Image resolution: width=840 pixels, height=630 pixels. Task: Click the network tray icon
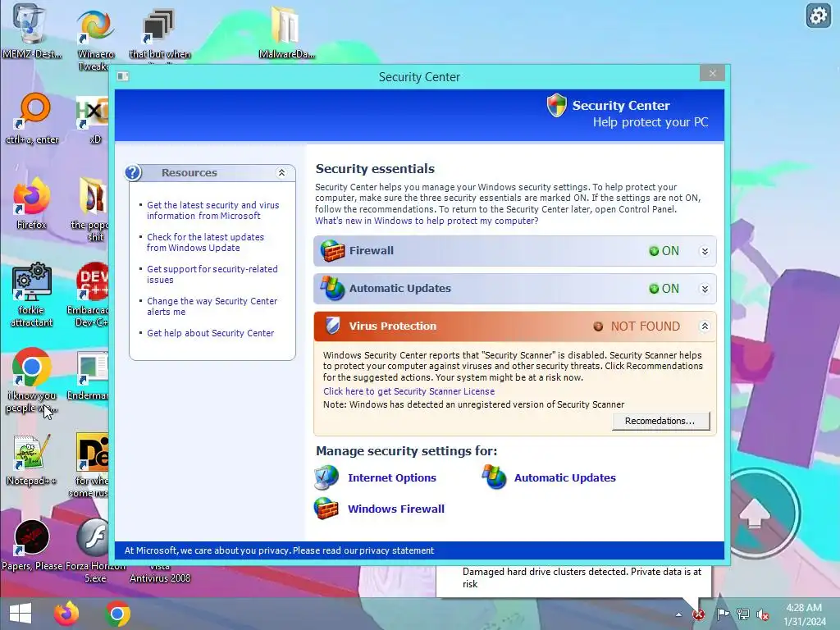pyautogui.click(x=743, y=614)
